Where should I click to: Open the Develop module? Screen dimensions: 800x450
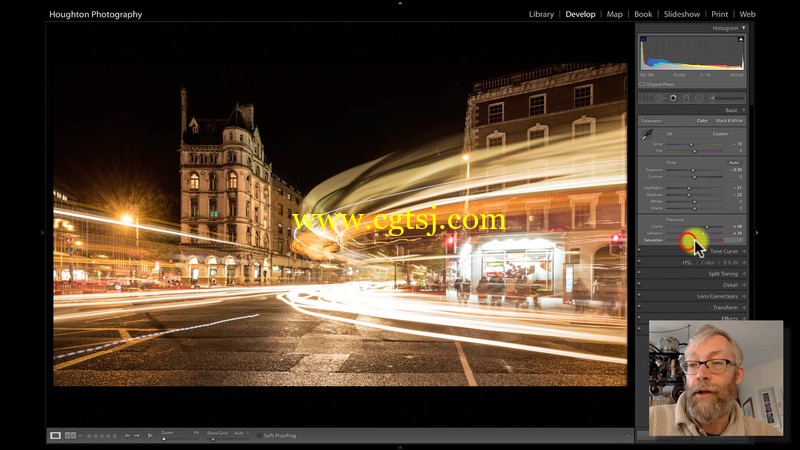580,14
